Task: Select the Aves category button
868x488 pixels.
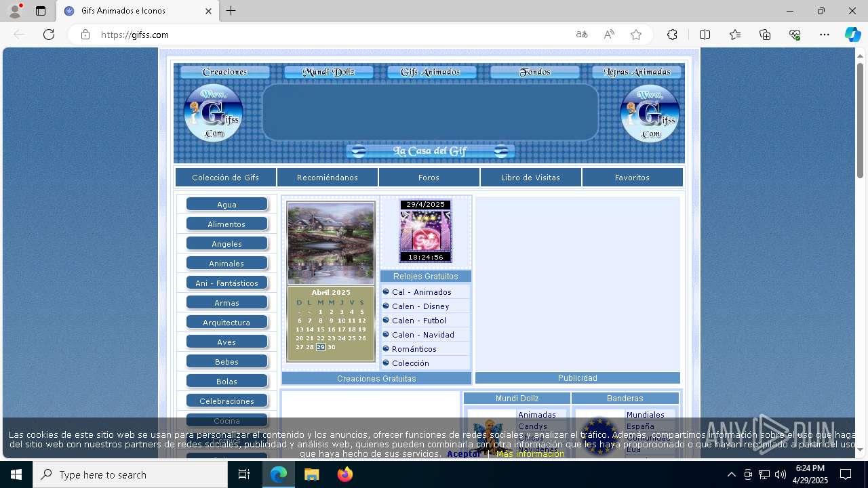Action: click(226, 342)
